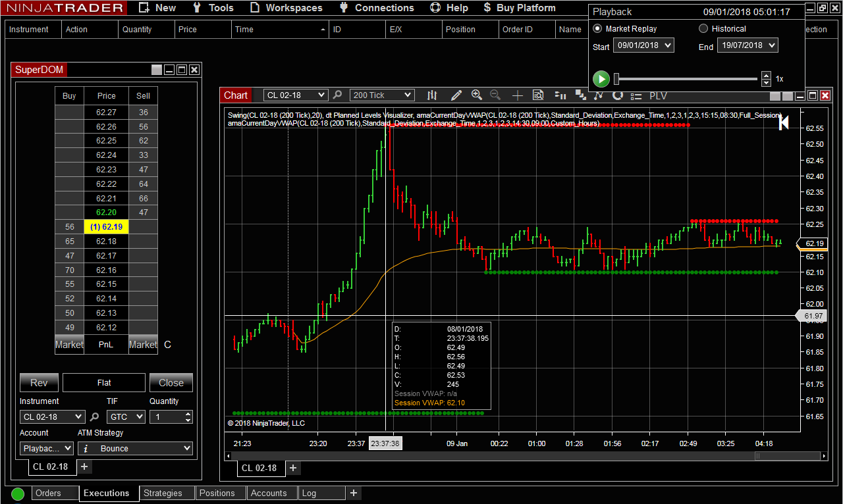
Task: Click the C button beside SuperDOM Market
Action: tap(167, 345)
